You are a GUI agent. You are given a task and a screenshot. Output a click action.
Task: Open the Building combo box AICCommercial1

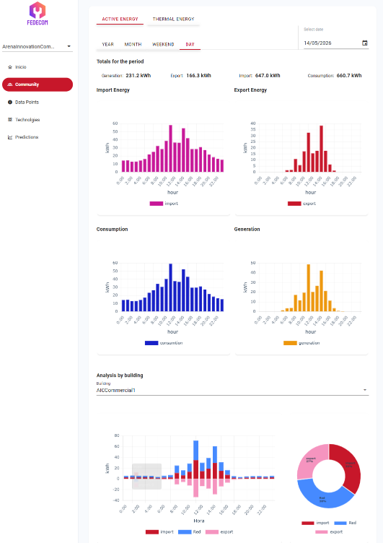tap(232, 390)
